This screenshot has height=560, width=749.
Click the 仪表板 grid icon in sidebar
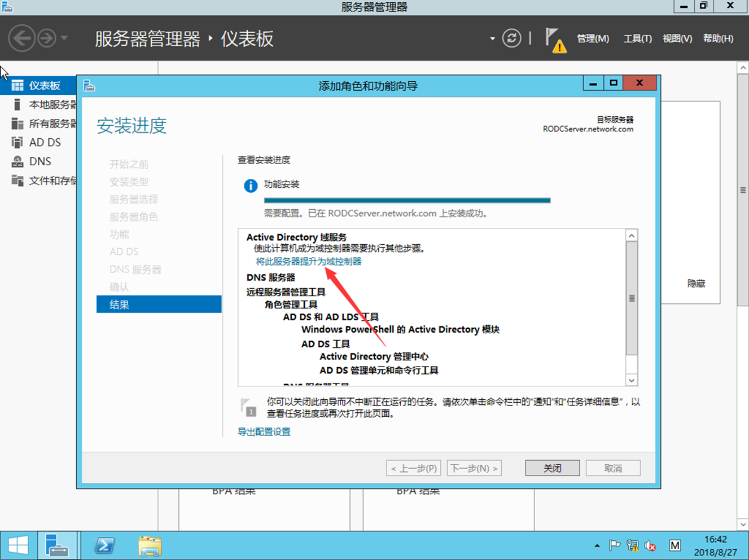17,86
